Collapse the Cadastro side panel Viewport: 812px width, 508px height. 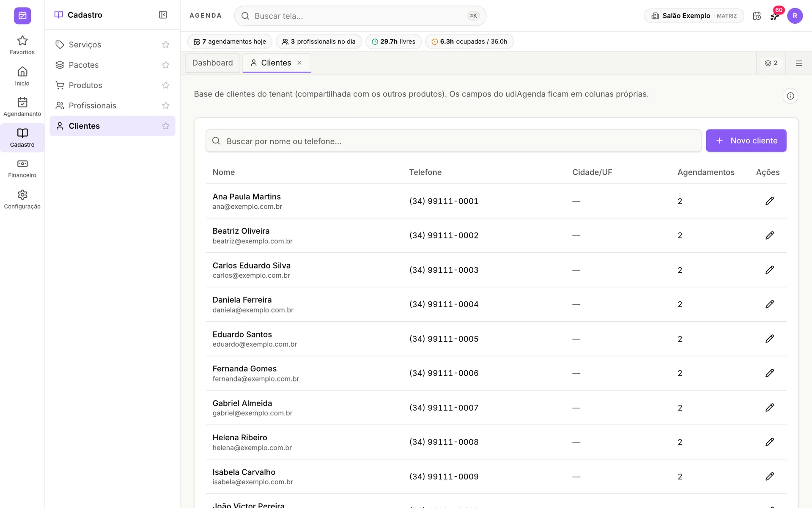tap(163, 15)
